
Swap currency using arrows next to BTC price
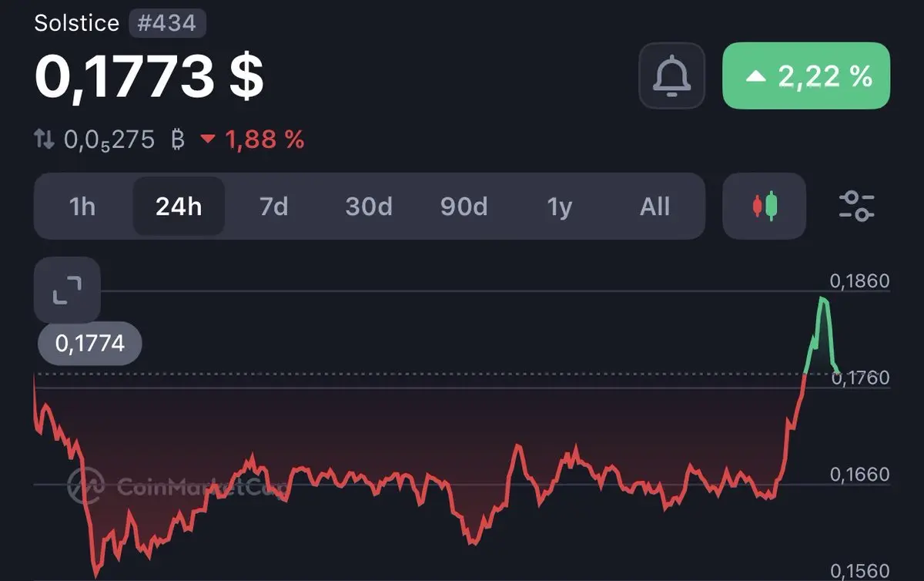pos(44,139)
